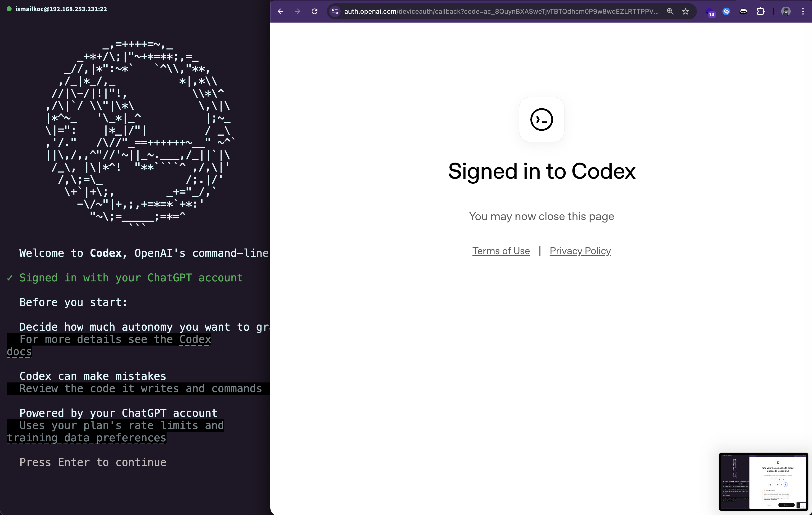Click the Codex terminal logo icon
The height and width of the screenshot is (515, 812).
541,120
